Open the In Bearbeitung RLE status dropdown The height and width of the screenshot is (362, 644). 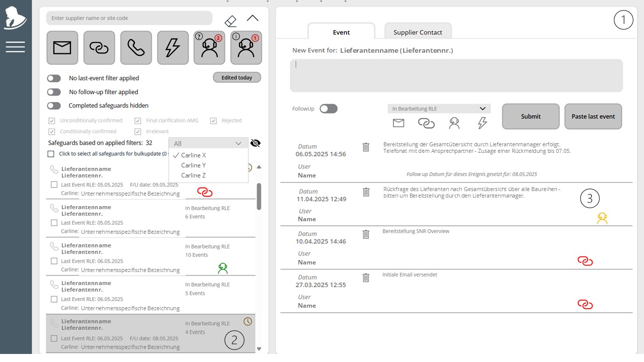(439, 109)
